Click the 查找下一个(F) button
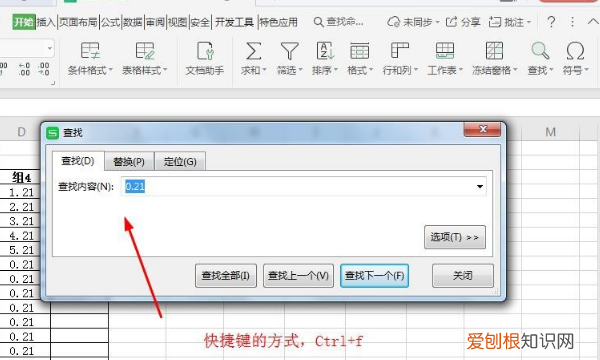The width and height of the screenshot is (600, 360). click(x=374, y=275)
